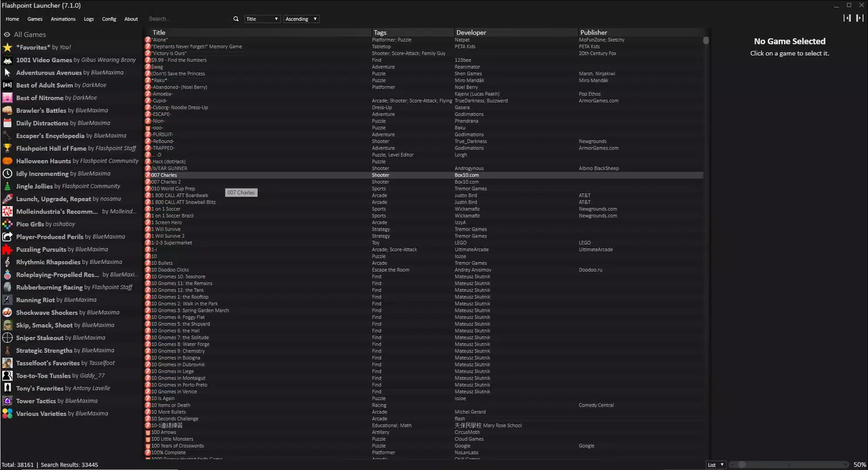Click the Title column header in the game list
The height and width of the screenshot is (470, 868).
click(261, 32)
